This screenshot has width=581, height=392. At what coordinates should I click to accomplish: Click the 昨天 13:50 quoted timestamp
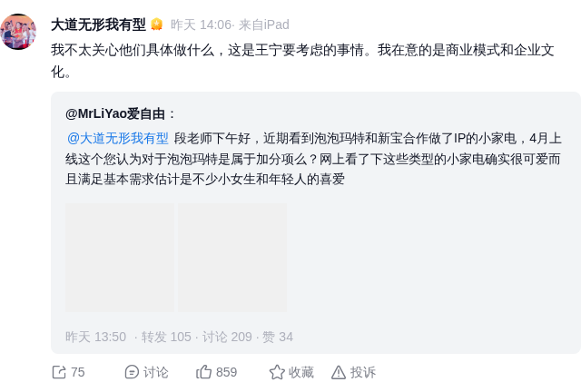95,337
